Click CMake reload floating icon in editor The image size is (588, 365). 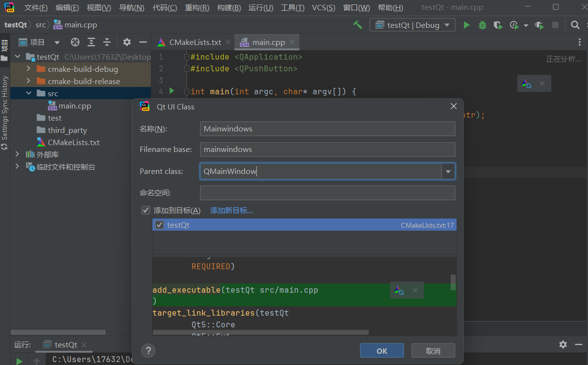click(x=526, y=84)
